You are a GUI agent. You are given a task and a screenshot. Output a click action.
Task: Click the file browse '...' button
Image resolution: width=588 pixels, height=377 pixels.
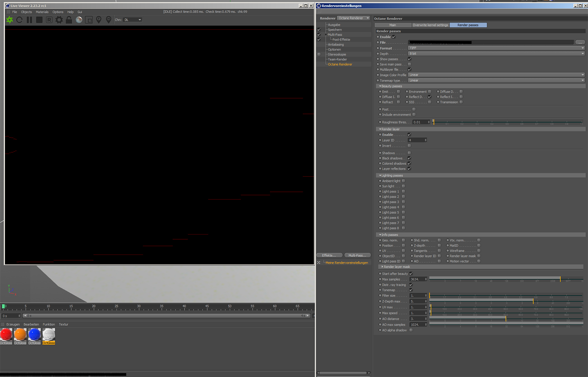[580, 42]
